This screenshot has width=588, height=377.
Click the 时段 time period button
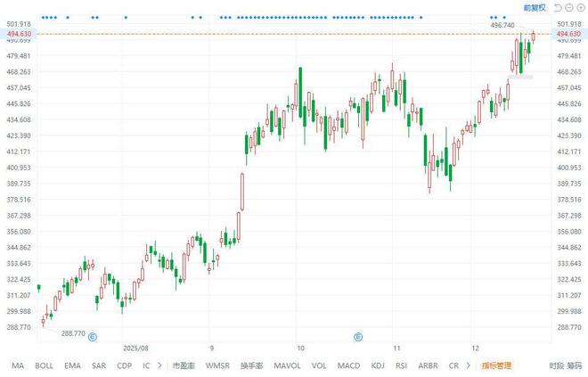click(556, 365)
